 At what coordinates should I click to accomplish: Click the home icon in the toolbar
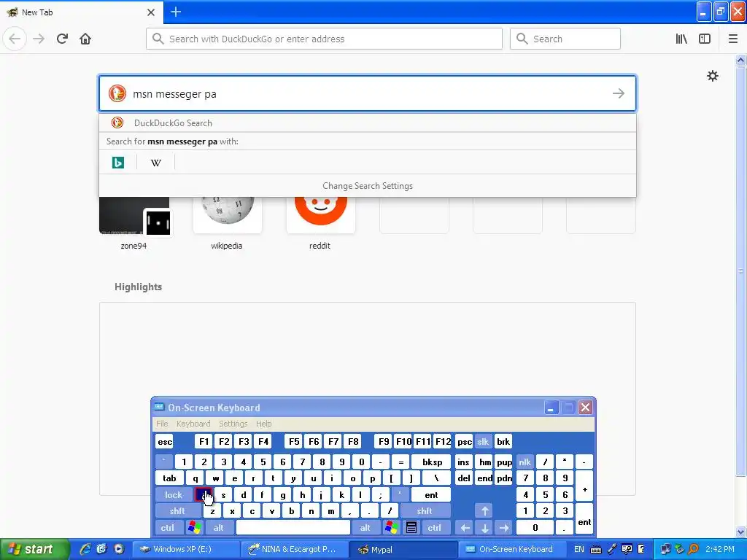tap(85, 39)
